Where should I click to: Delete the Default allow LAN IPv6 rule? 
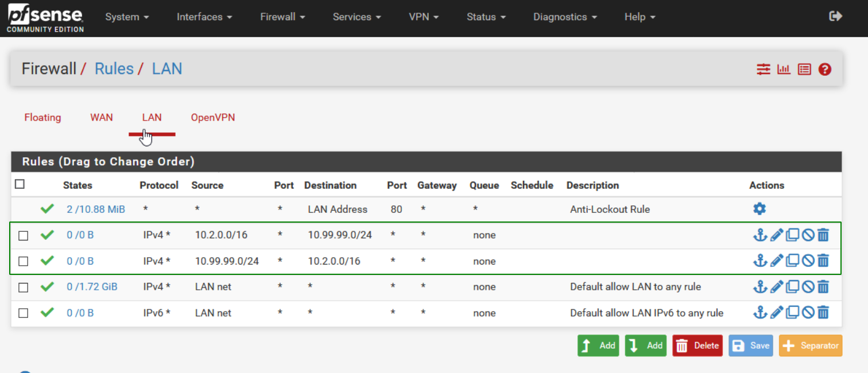pyautogui.click(x=823, y=312)
